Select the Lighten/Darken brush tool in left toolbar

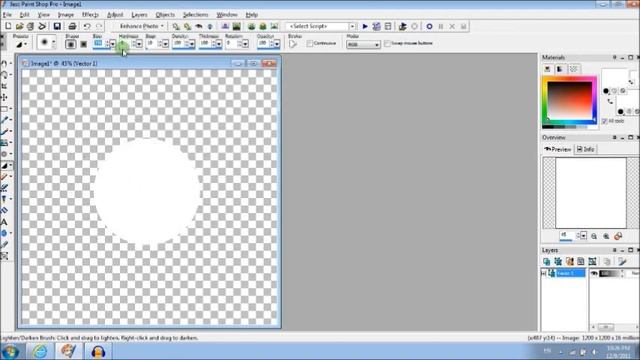(x=5, y=166)
